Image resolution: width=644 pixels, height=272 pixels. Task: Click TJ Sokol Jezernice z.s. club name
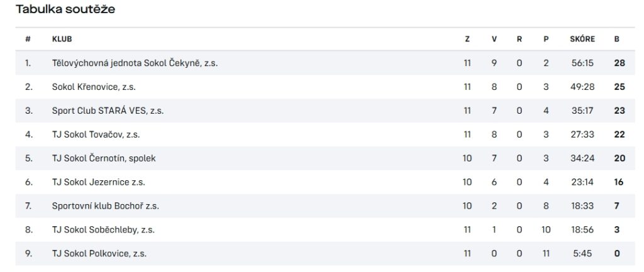pos(99,182)
